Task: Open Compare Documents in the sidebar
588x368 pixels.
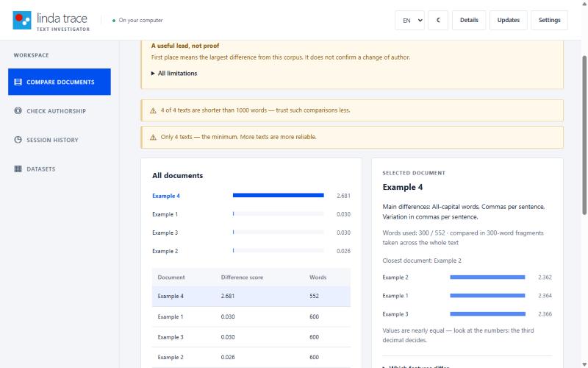Action: [60, 82]
